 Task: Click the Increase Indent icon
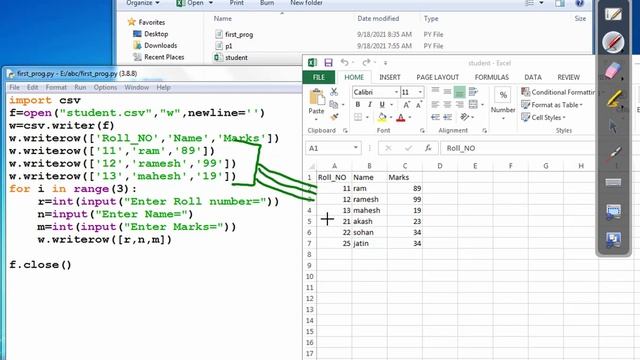(447, 117)
